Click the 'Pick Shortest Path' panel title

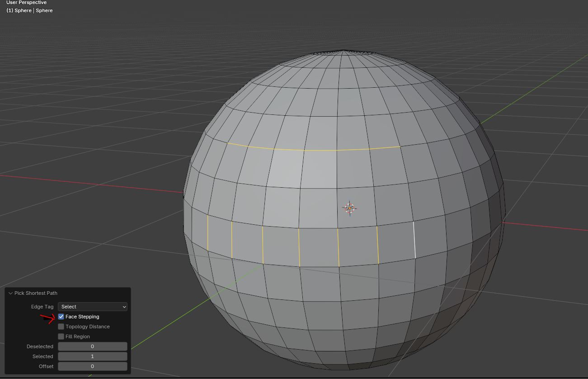pos(36,294)
